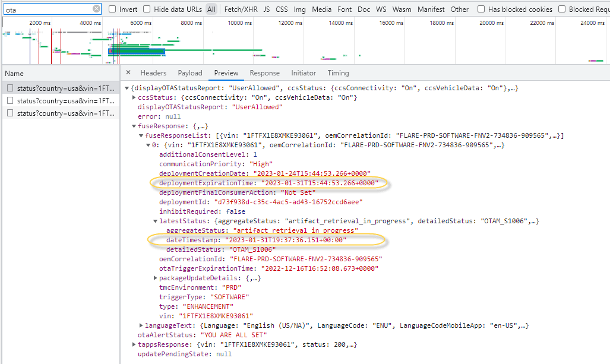The height and width of the screenshot is (364, 610).
Task: Expand packageUpdateDetails object
Action: point(156,278)
